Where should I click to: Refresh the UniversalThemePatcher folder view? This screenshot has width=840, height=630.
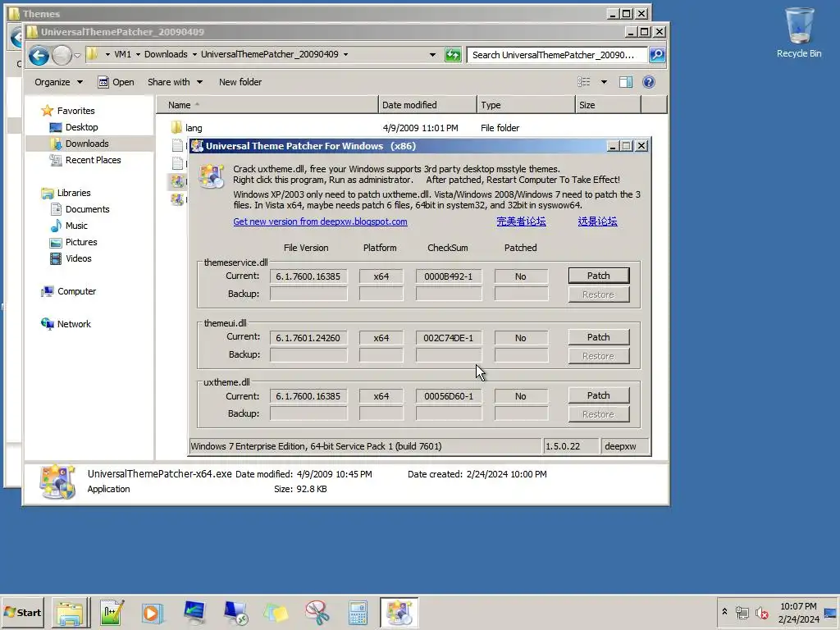tap(453, 55)
